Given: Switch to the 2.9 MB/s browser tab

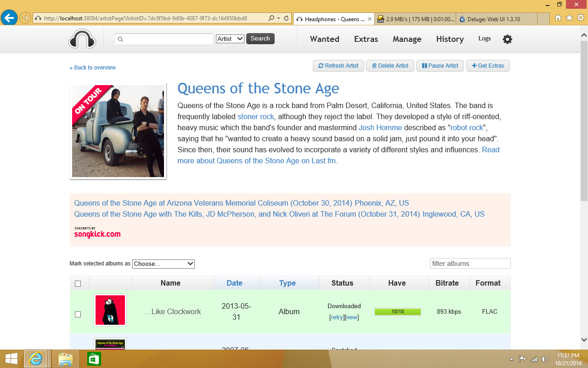Looking at the screenshot, I should [416, 19].
